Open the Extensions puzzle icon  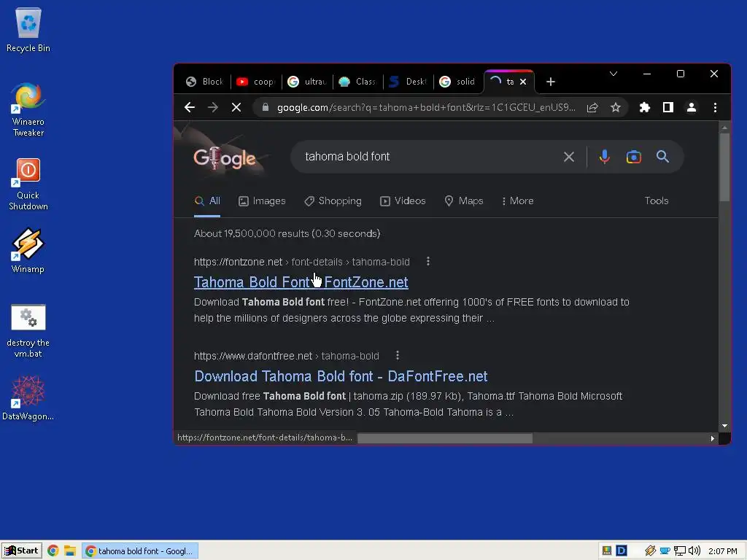tap(645, 108)
